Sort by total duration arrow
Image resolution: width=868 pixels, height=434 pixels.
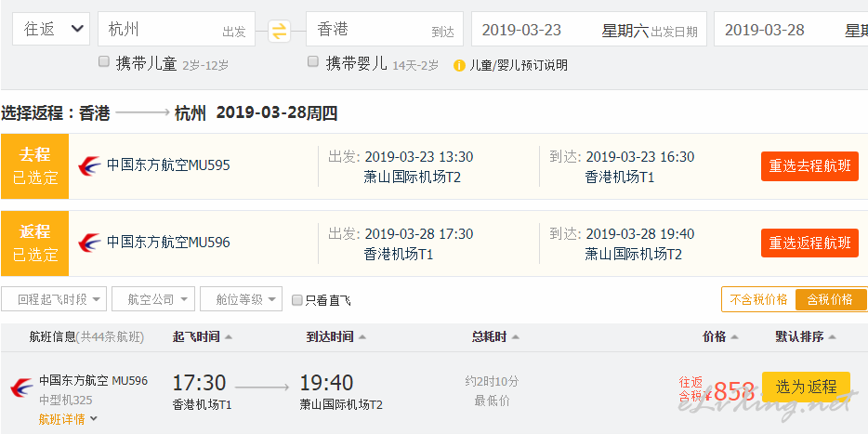[516, 336]
